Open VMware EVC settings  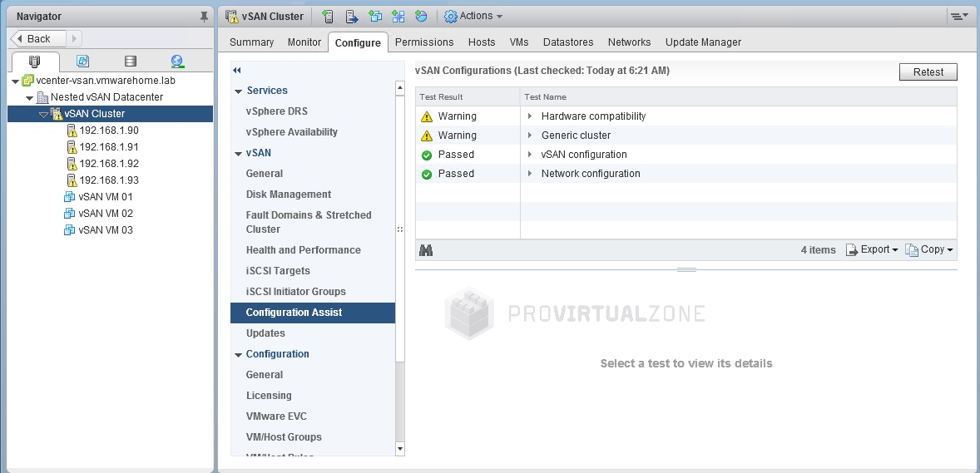(276, 416)
